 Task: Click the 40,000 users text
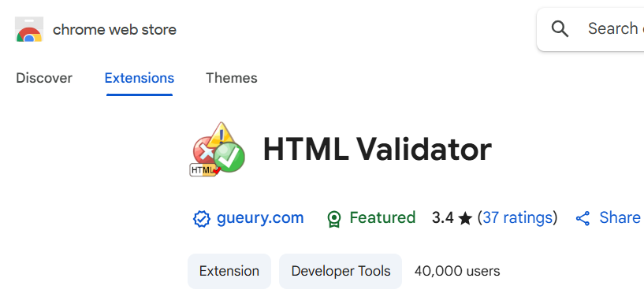(x=457, y=271)
